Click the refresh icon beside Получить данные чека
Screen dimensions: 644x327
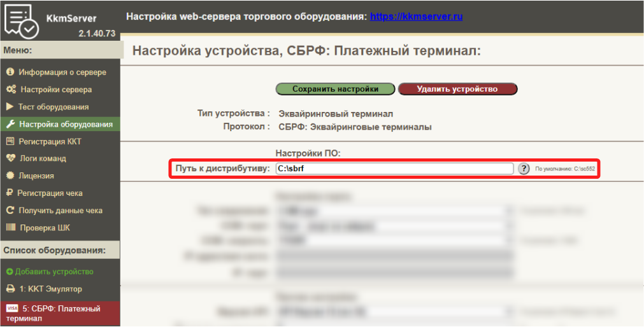10,211
